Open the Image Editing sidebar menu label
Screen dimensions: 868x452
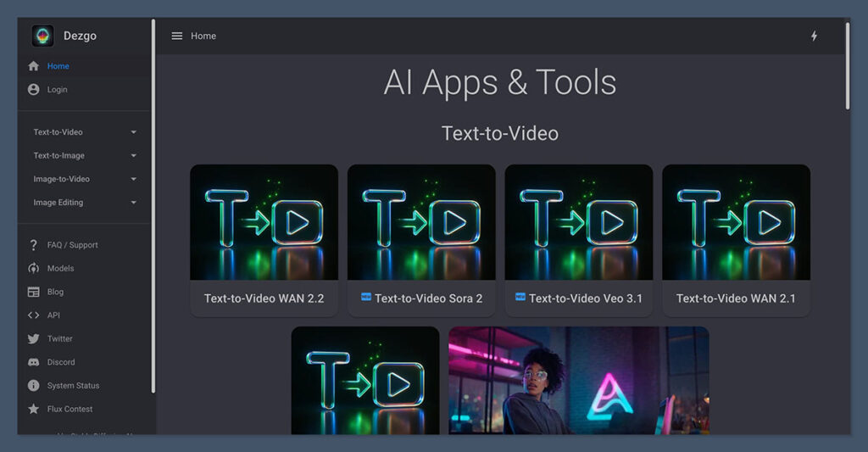click(58, 203)
